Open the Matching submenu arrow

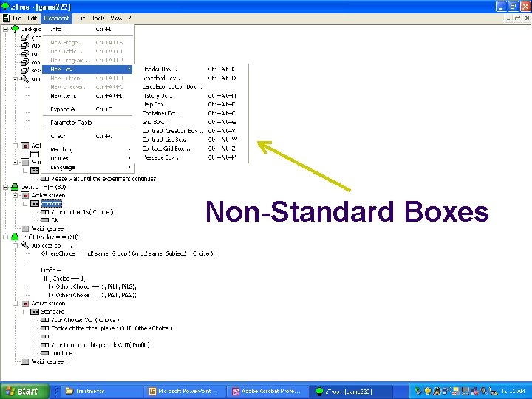(x=129, y=149)
